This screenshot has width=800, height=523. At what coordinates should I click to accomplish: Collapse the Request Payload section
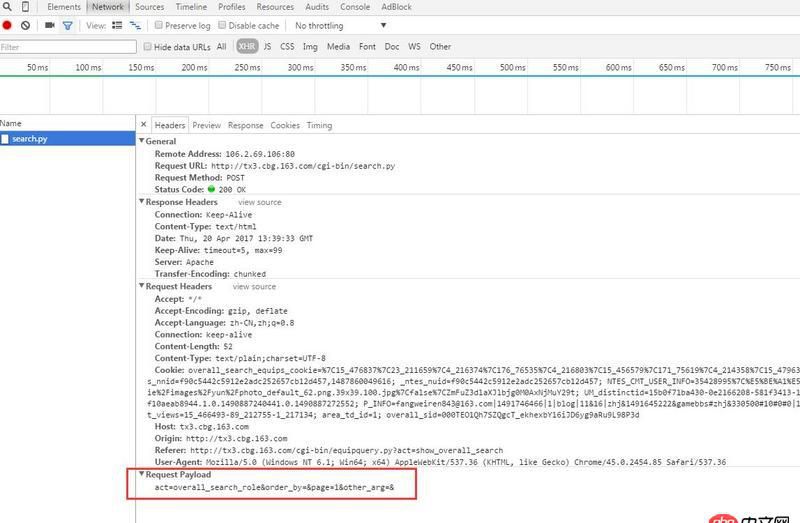click(x=141, y=474)
